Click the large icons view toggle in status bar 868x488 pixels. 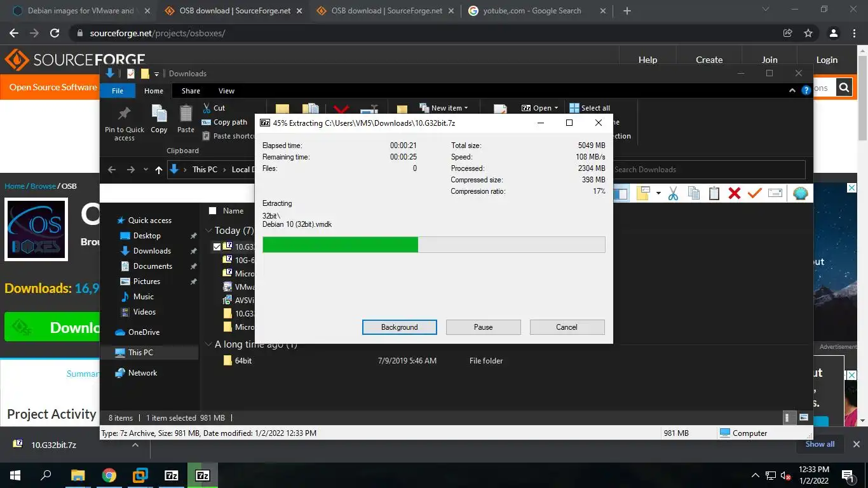click(x=804, y=417)
